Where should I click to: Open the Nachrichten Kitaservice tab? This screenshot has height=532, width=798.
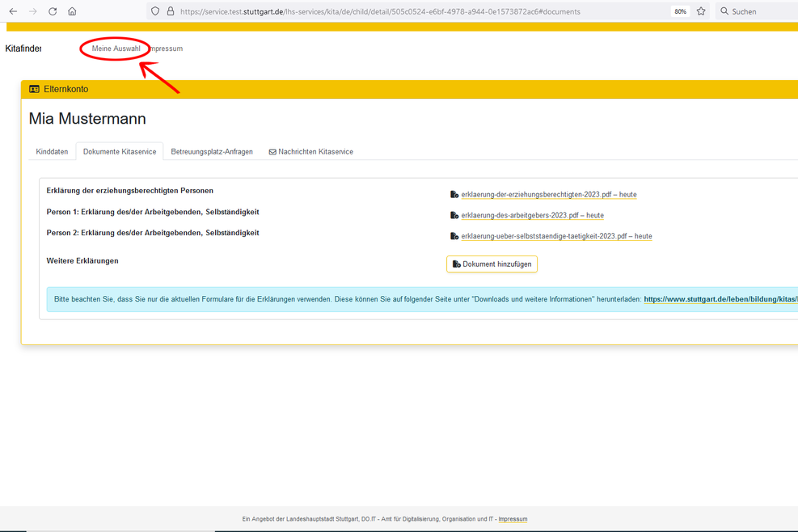click(x=310, y=152)
